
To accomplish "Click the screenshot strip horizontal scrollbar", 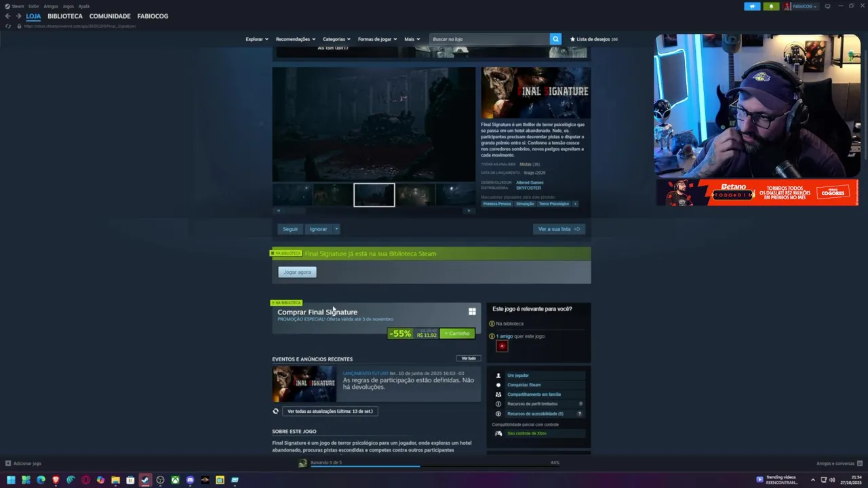I will (x=374, y=211).
